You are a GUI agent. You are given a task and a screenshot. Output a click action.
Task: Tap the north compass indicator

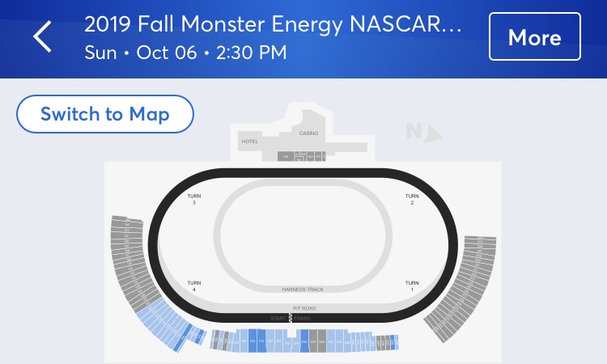pyautogui.click(x=424, y=133)
